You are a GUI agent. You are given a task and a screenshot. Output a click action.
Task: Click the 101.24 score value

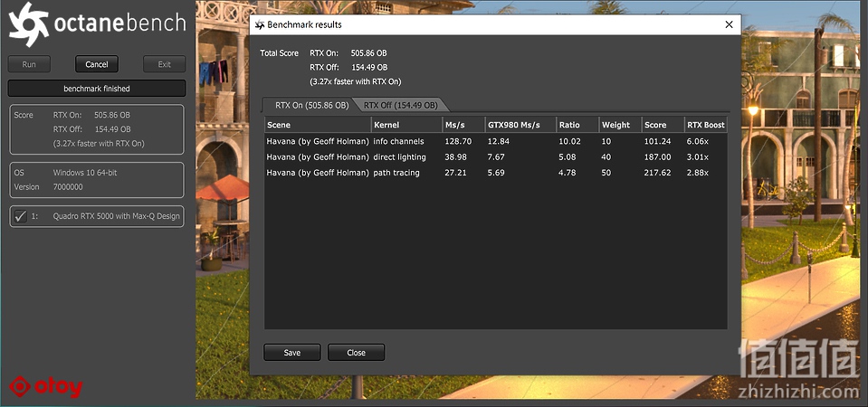[658, 142]
